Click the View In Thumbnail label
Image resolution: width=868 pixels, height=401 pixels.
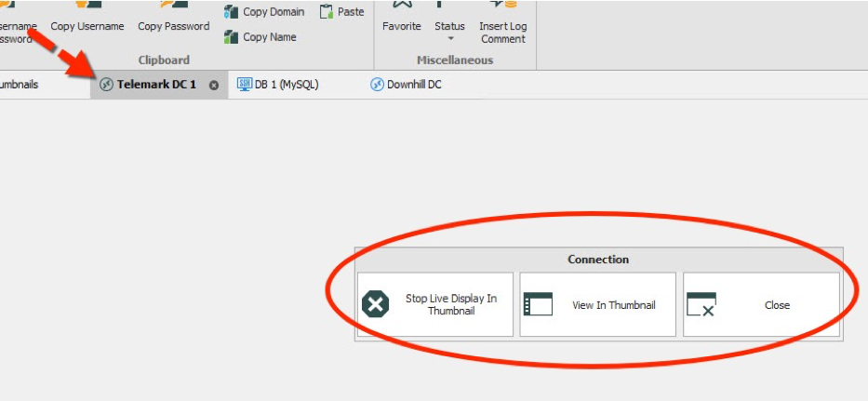pyautogui.click(x=613, y=305)
